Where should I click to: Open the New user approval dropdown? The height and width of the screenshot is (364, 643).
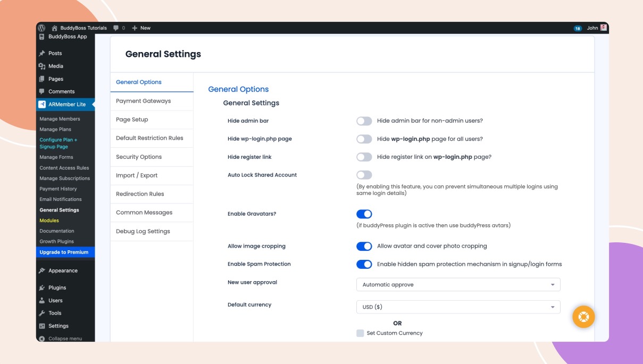click(458, 285)
